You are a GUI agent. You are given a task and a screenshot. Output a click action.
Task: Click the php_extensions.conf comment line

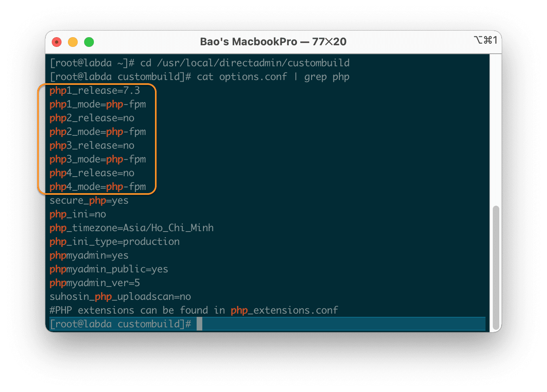click(x=194, y=310)
